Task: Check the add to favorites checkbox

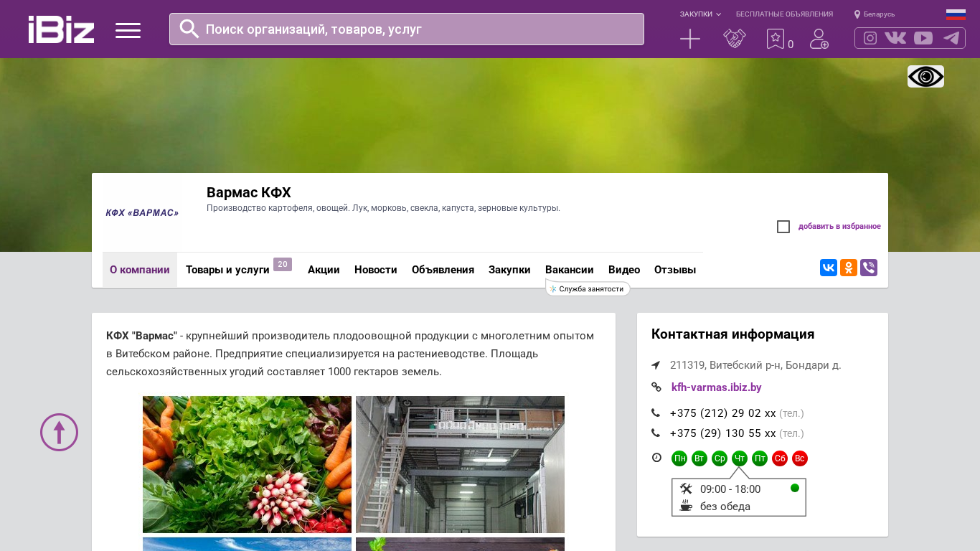Action: (783, 227)
